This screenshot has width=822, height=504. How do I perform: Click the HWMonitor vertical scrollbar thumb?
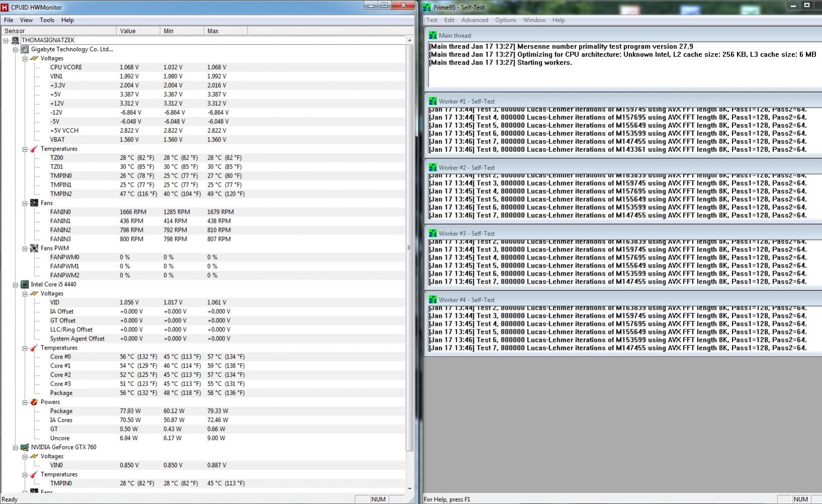tap(409, 247)
